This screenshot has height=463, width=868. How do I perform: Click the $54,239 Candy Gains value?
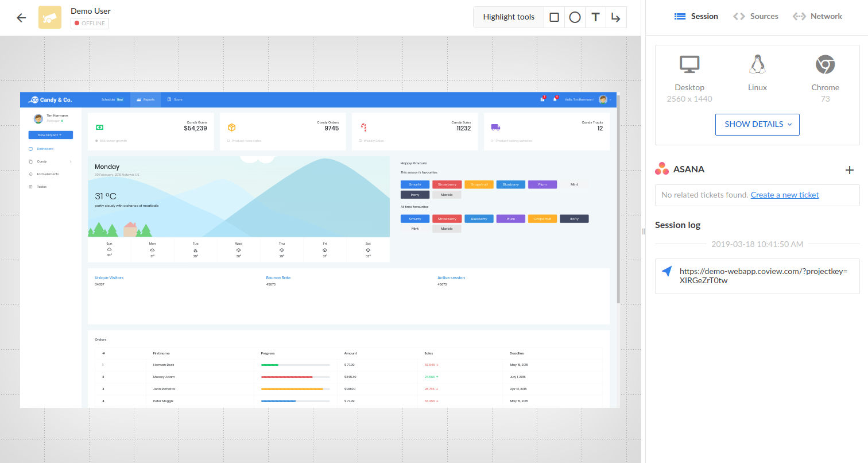(195, 128)
